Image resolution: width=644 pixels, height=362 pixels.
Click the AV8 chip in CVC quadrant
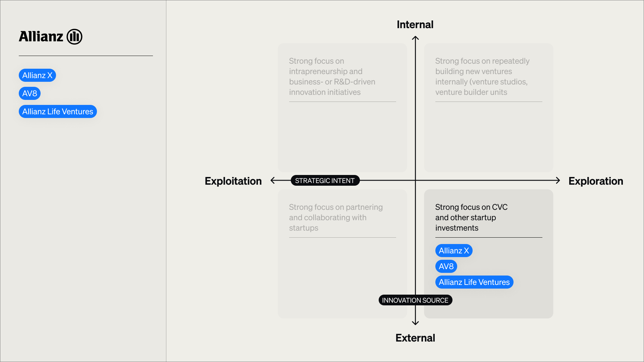coord(446,266)
